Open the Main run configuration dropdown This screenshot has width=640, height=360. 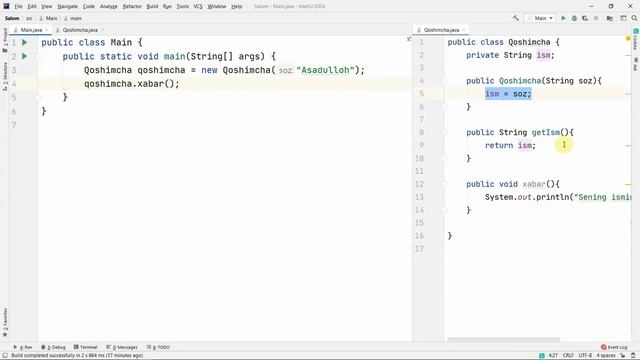point(540,18)
